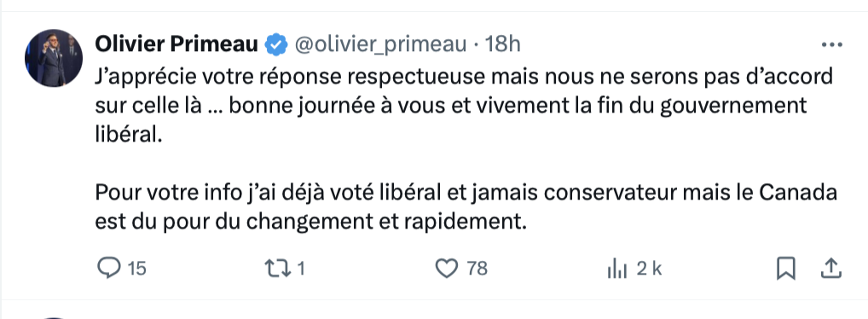Like the tweet with the heart icon
This screenshot has width=868, height=319.
click(x=447, y=269)
